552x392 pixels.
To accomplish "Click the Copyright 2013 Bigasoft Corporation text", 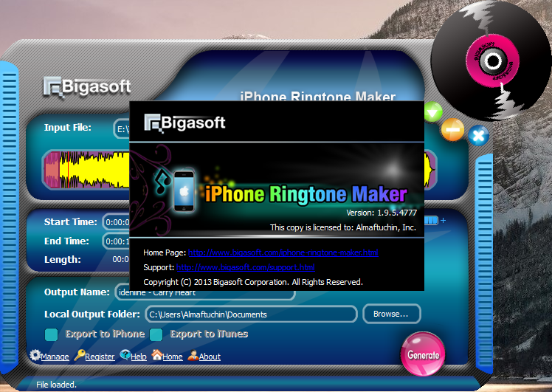I will pos(253,282).
